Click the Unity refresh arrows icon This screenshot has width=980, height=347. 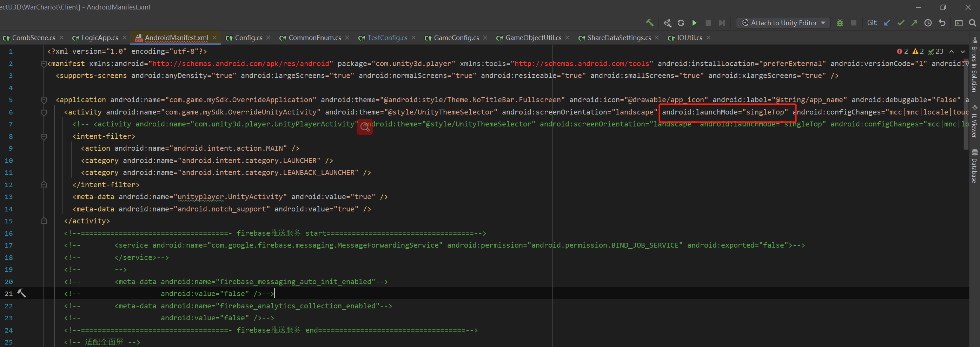pyautogui.click(x=681, y=23)
